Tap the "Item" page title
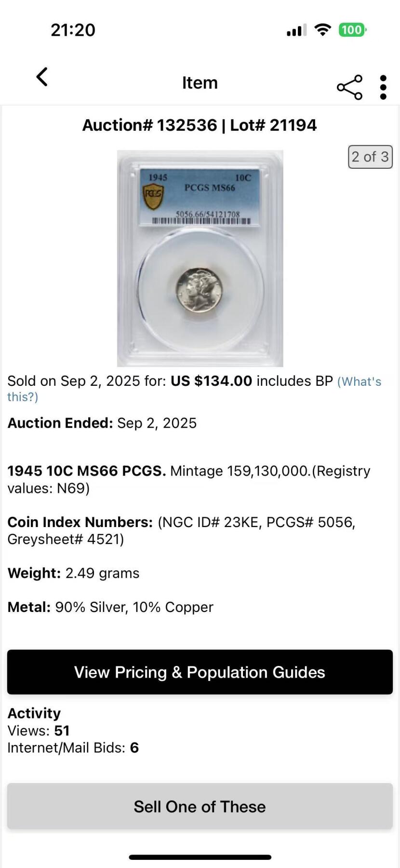 tap(200, 83)
